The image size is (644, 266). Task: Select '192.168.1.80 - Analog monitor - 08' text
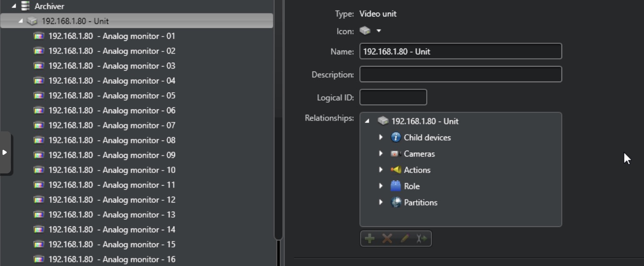tap(112, 140)
